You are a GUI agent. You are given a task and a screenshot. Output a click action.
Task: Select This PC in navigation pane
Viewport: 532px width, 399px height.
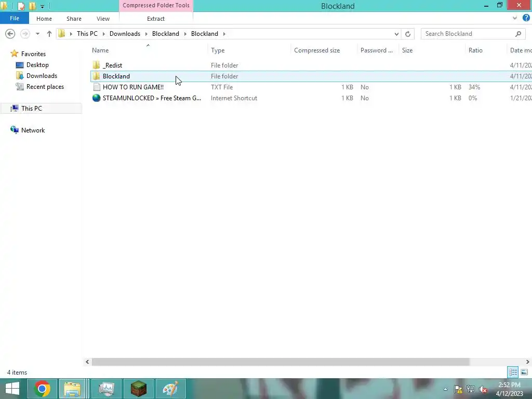(x=32, y=108)
